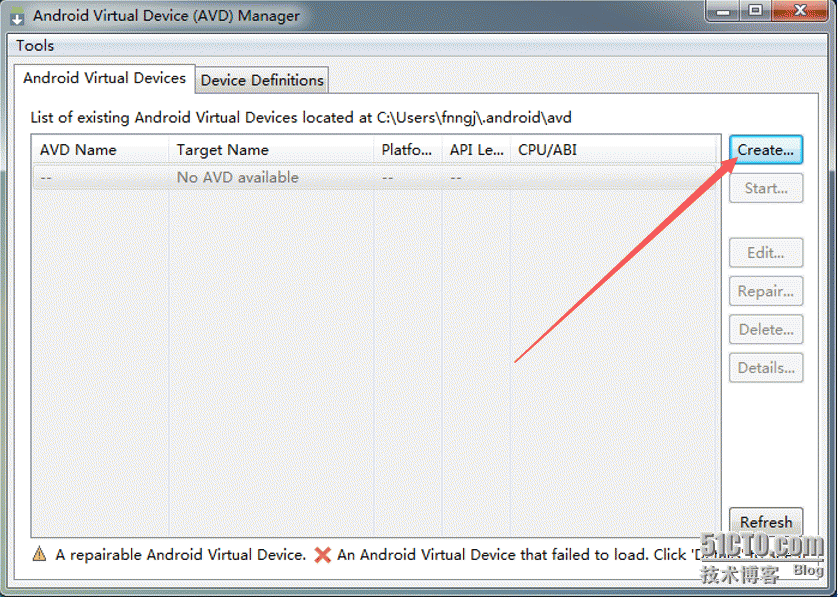The image size is (838, 598).
Task: Click 'A repairable Android Virtual Device.' text
Action: (x=181, y=555)
